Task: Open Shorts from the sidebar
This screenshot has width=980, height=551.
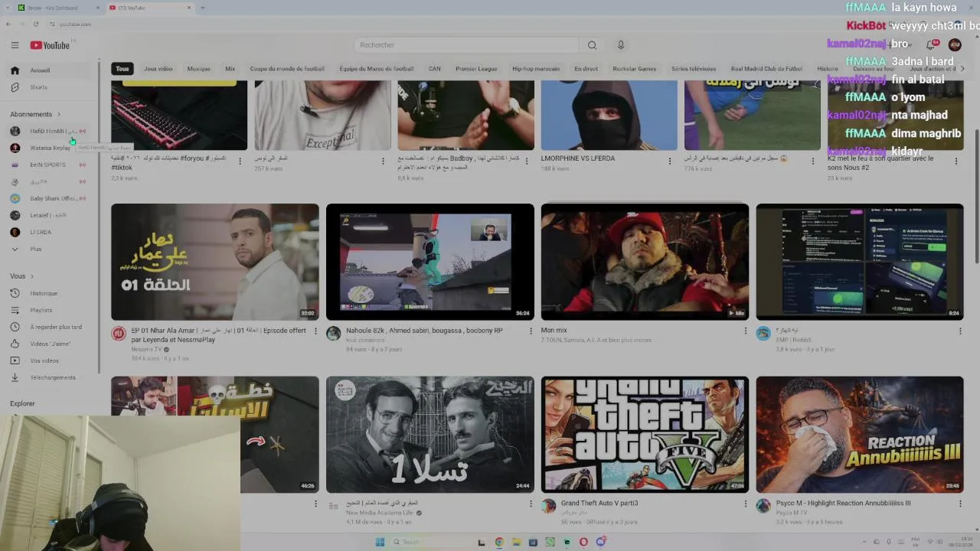Action: pos(51,87)
